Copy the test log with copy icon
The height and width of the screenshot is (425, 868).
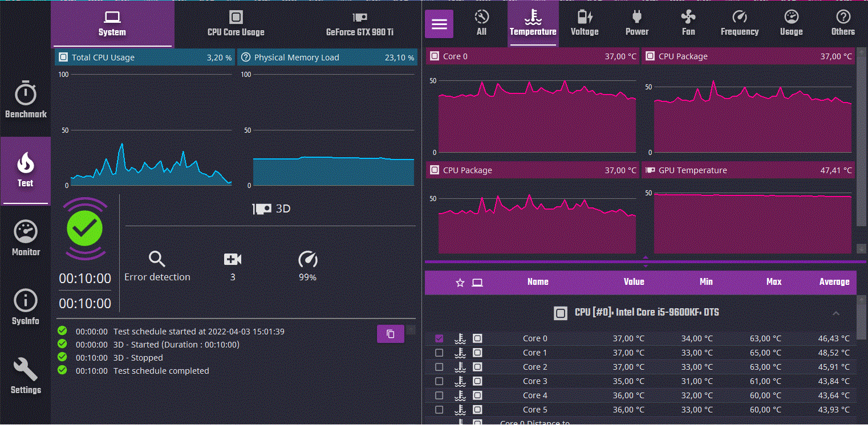pyautogui.click(x=391, y=334)
